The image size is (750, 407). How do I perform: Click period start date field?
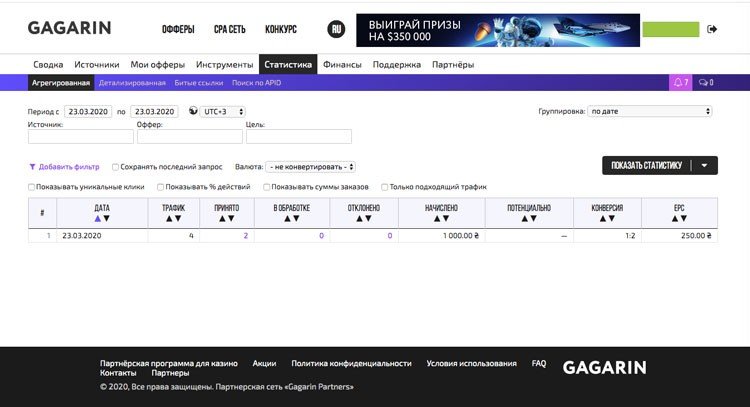tap(88, 111)
